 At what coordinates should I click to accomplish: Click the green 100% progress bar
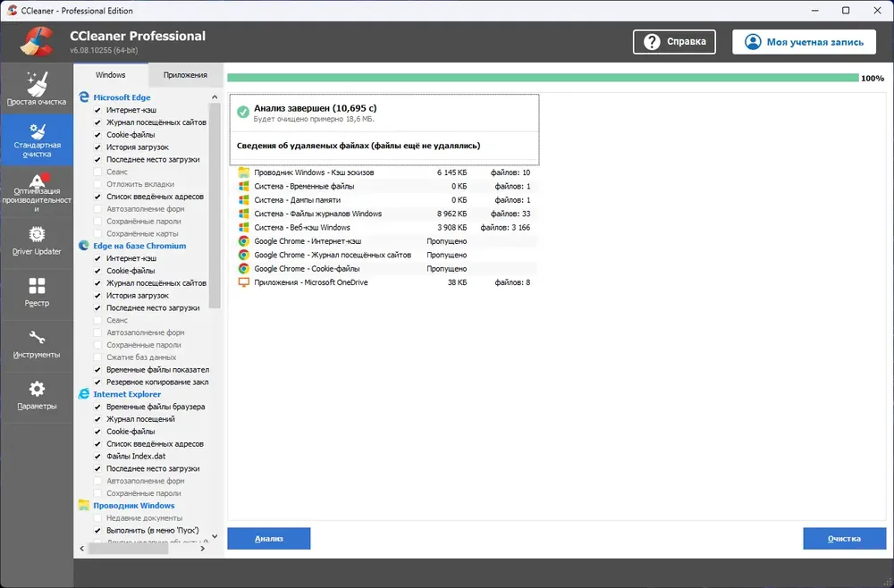(x=543, y=78)
